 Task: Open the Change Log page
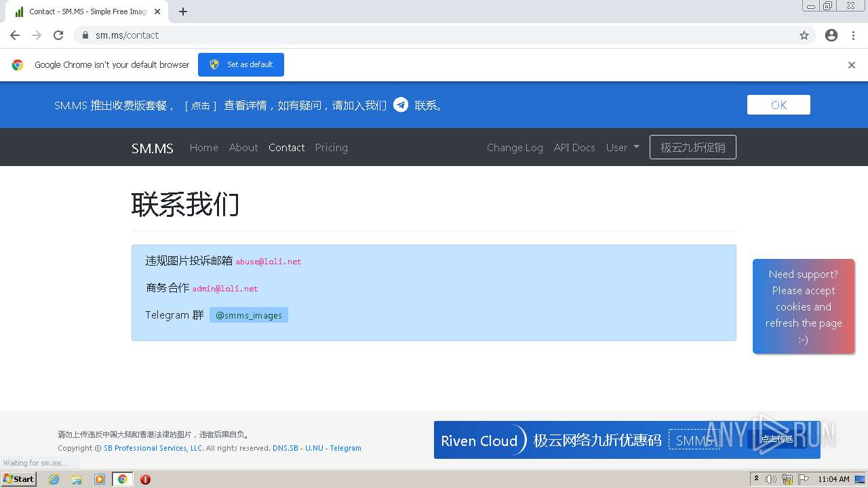[515, 148]
